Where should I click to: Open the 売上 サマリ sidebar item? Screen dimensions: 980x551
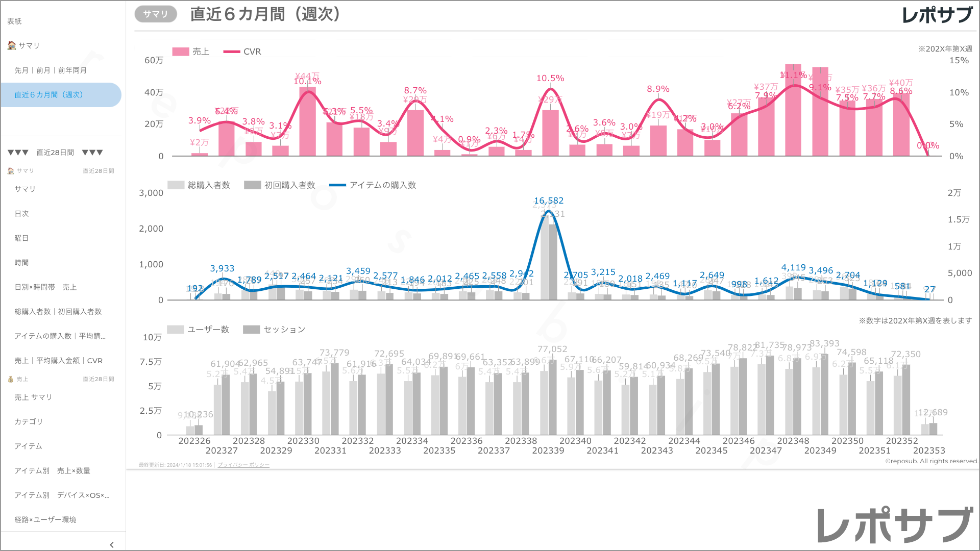(x=33, y=397)
